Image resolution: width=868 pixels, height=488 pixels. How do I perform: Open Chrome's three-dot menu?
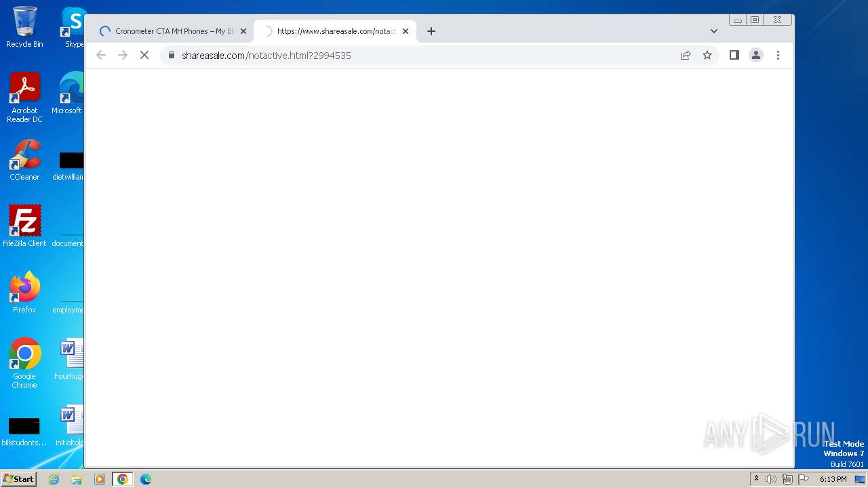coord(778,56)
